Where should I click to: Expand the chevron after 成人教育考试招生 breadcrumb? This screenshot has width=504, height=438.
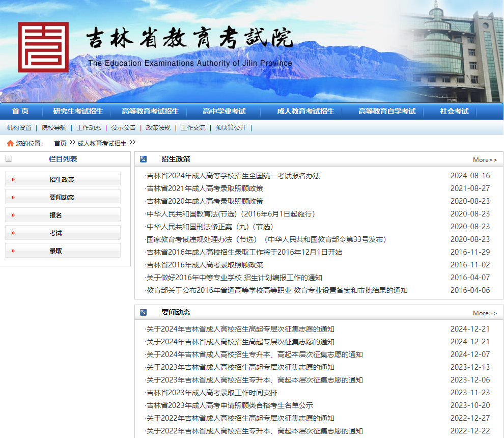click(132, 143)
